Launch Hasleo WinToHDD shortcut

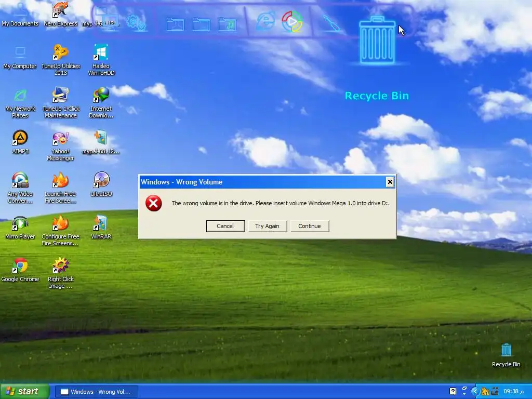point(101,60)
